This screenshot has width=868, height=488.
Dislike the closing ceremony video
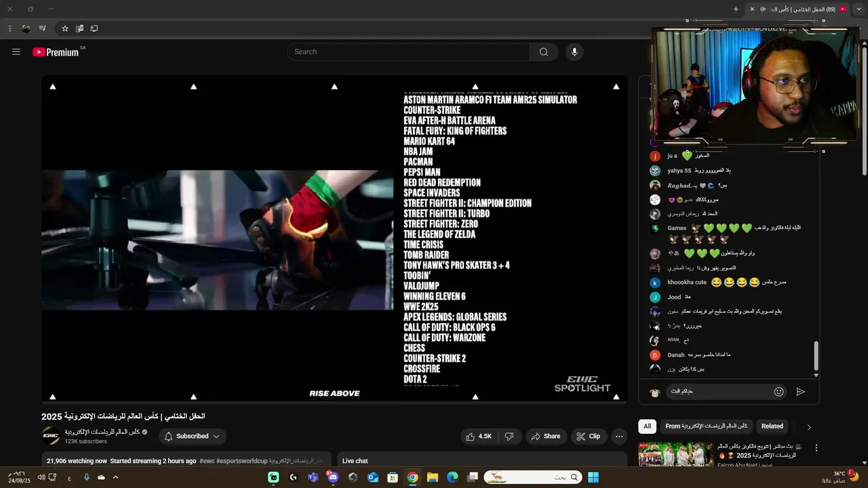[509, 436]
